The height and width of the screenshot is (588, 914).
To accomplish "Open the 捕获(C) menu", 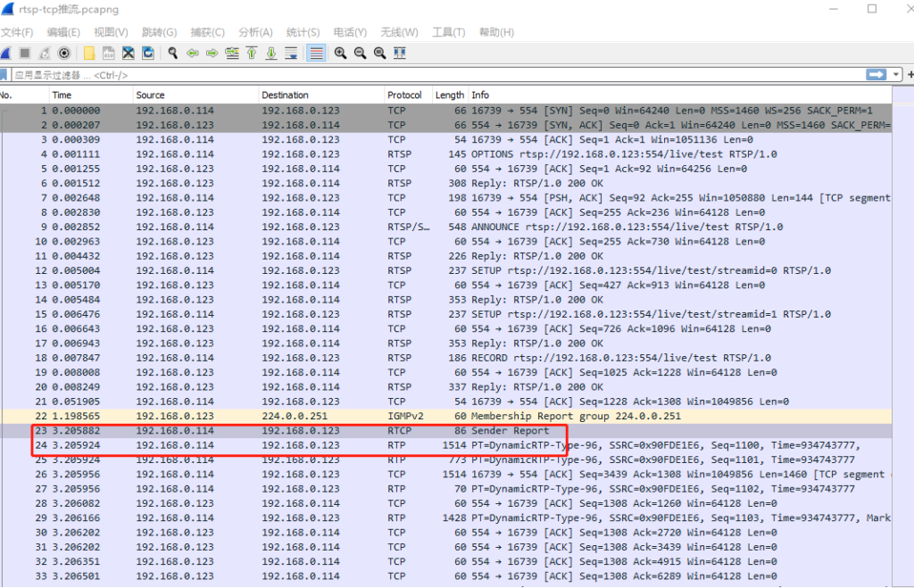I will (207, 33).
